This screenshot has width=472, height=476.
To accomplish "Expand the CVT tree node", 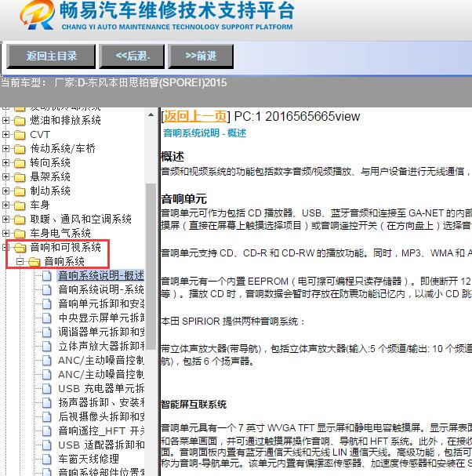I will click(5, 134).
